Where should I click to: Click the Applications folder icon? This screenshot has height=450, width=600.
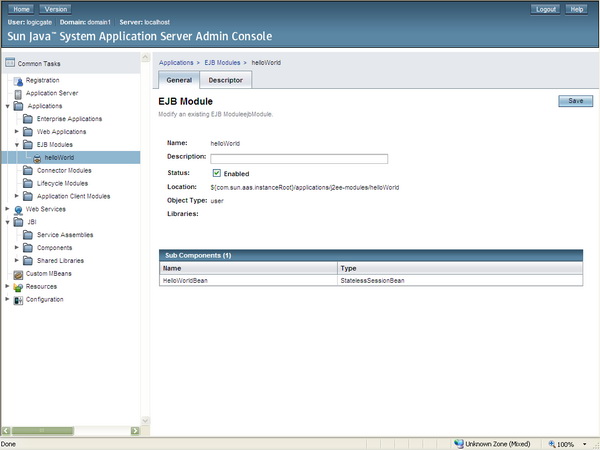[18, 106]
